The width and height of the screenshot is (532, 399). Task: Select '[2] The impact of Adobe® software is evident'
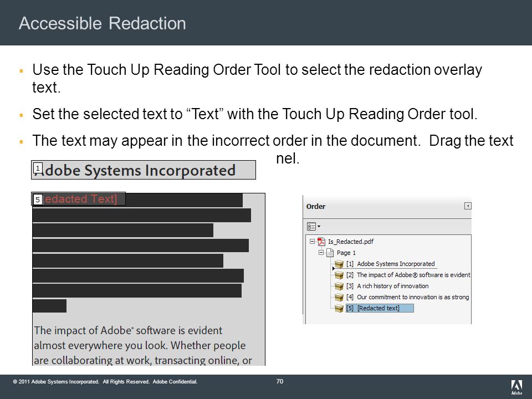click(408, 275)
